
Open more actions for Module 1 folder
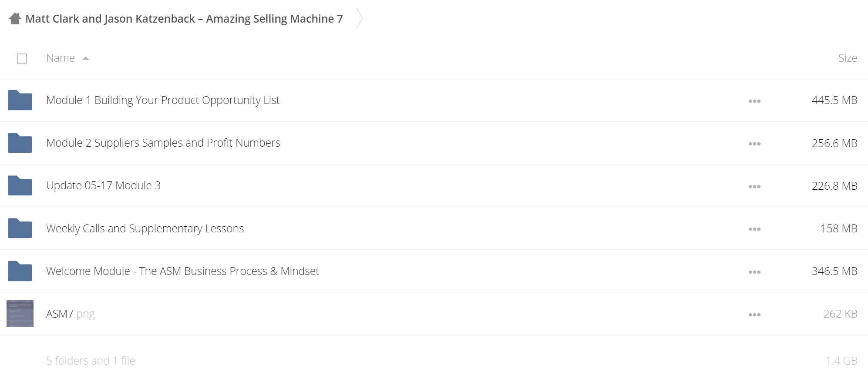tap(754, 101)
